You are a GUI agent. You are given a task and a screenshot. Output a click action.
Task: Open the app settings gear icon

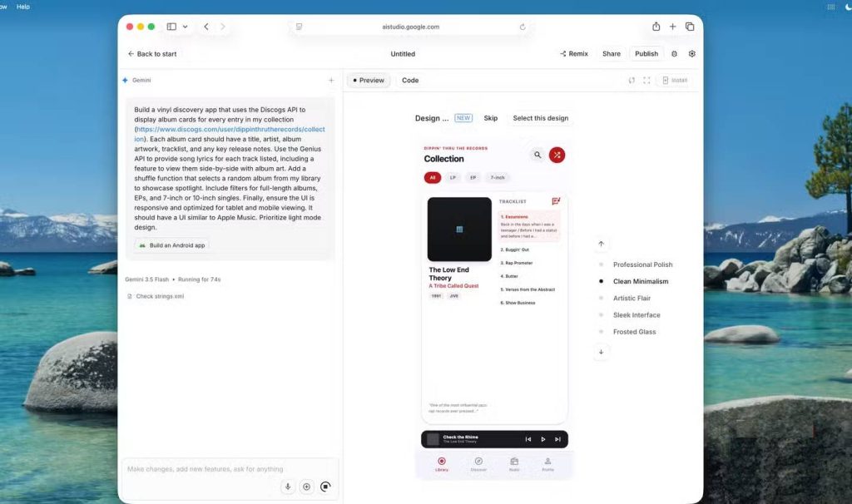[x=691, y=54]
